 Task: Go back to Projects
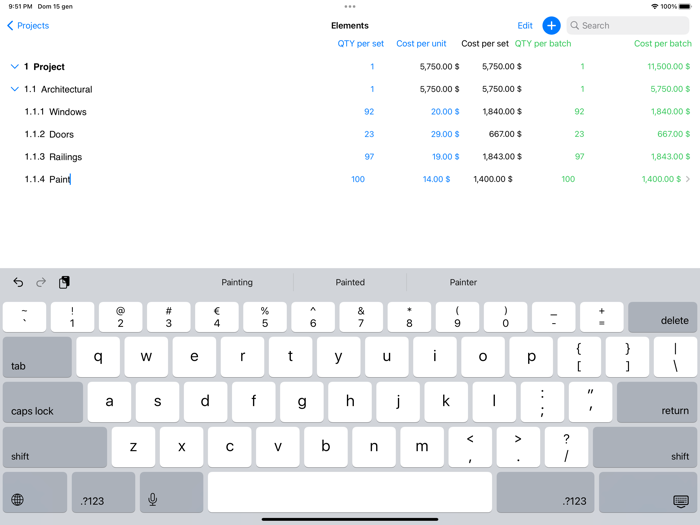[x=28, y=25]
